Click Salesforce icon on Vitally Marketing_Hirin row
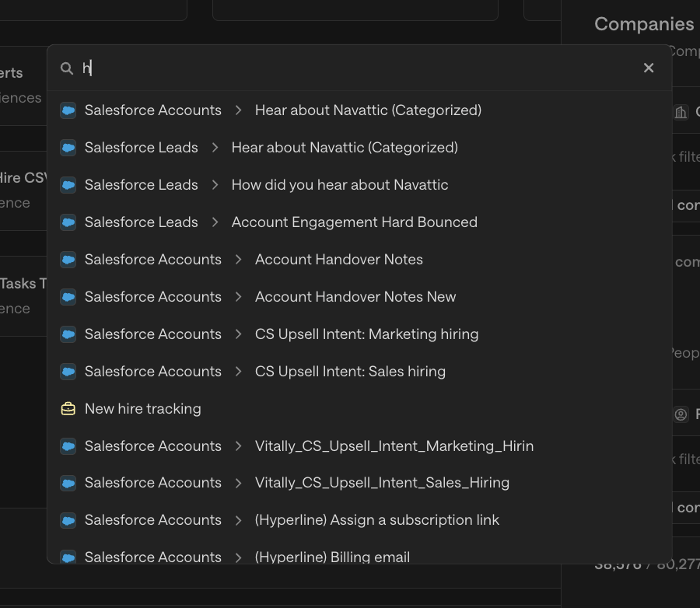This screenshot has height=608, width=700. point(68,446)
